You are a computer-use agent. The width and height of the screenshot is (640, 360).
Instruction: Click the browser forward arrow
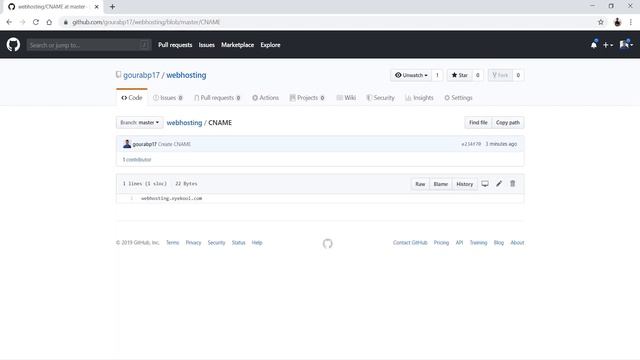coord(22,22)
